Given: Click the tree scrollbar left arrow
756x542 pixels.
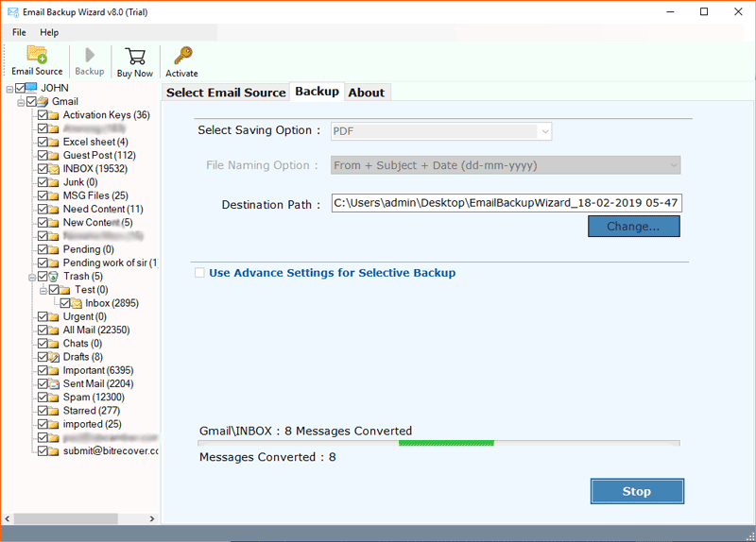Looking at the screenshot, I should click(x=8, y=519).
